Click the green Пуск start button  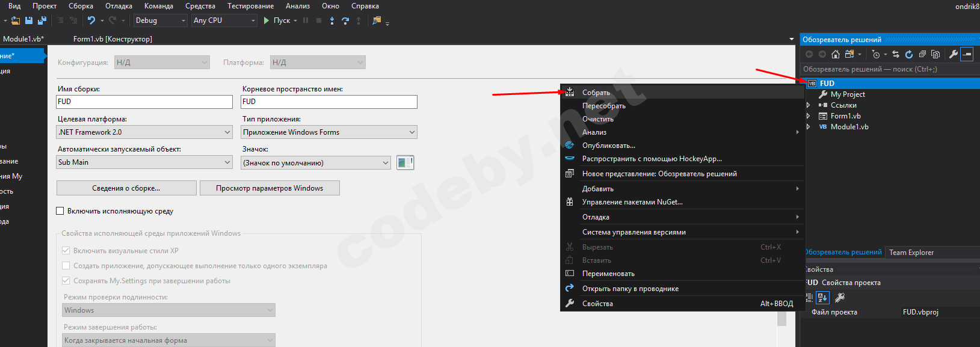277,20
